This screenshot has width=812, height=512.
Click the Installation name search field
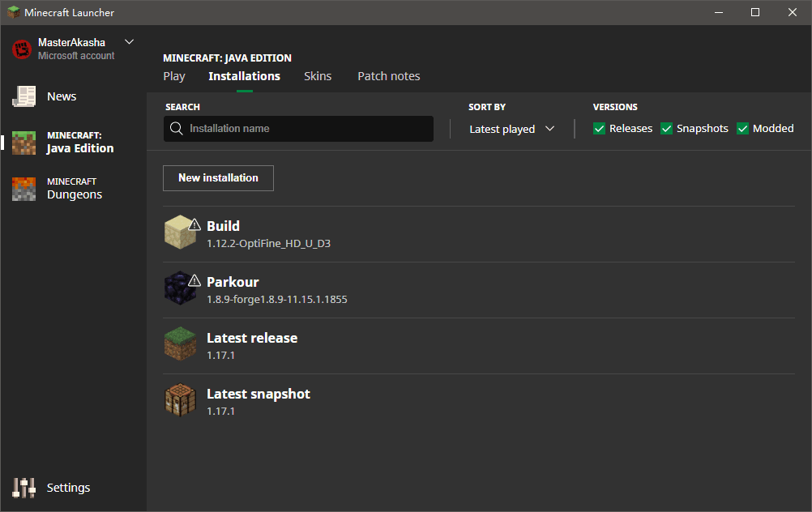coord(308,129)
